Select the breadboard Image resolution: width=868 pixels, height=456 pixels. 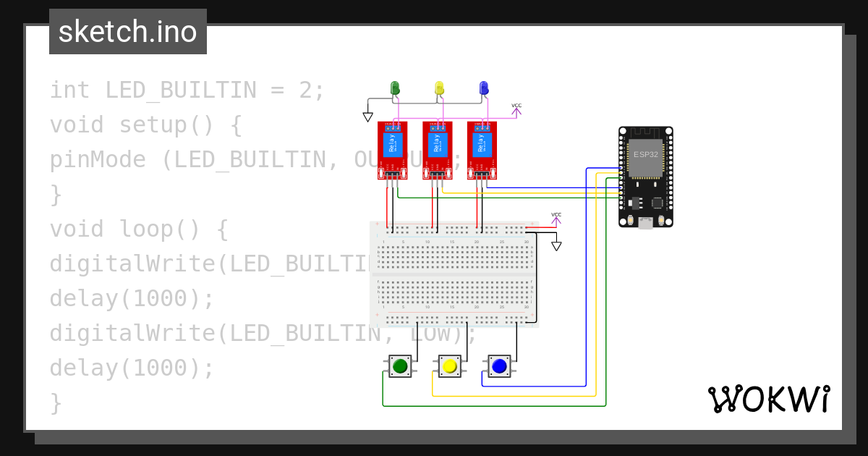click(454, 274)
